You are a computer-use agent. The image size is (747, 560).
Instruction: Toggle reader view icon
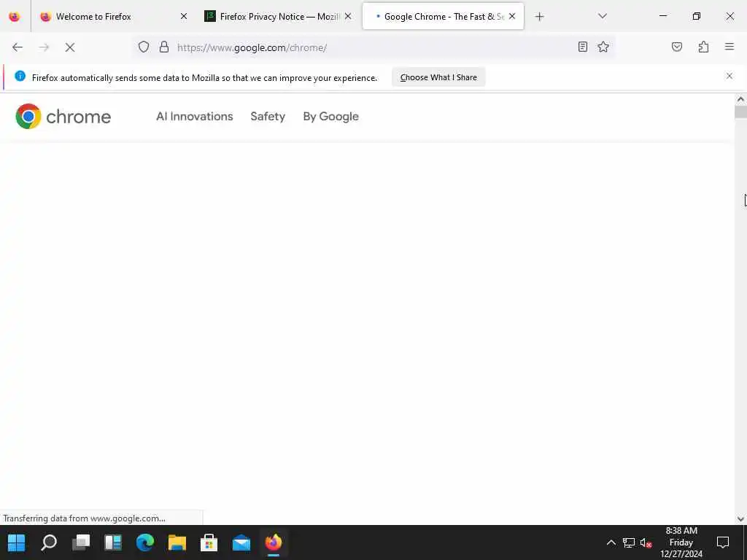(583, 47)
